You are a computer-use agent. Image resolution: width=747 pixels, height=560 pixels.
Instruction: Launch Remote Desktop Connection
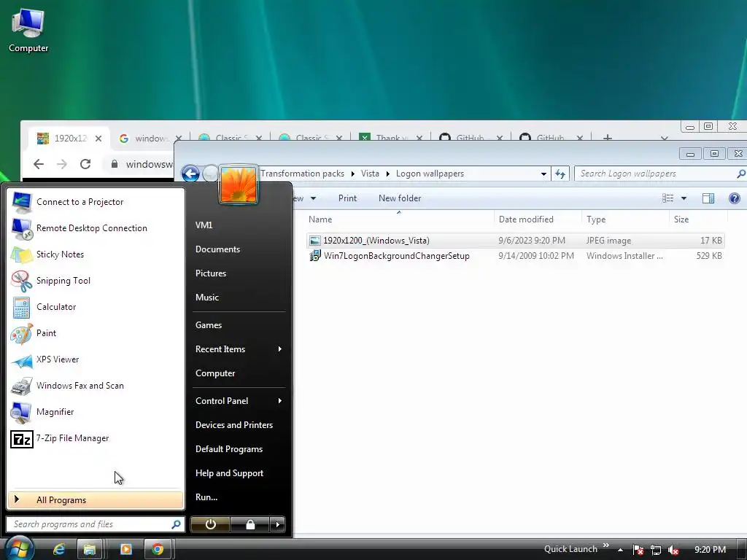96,228
